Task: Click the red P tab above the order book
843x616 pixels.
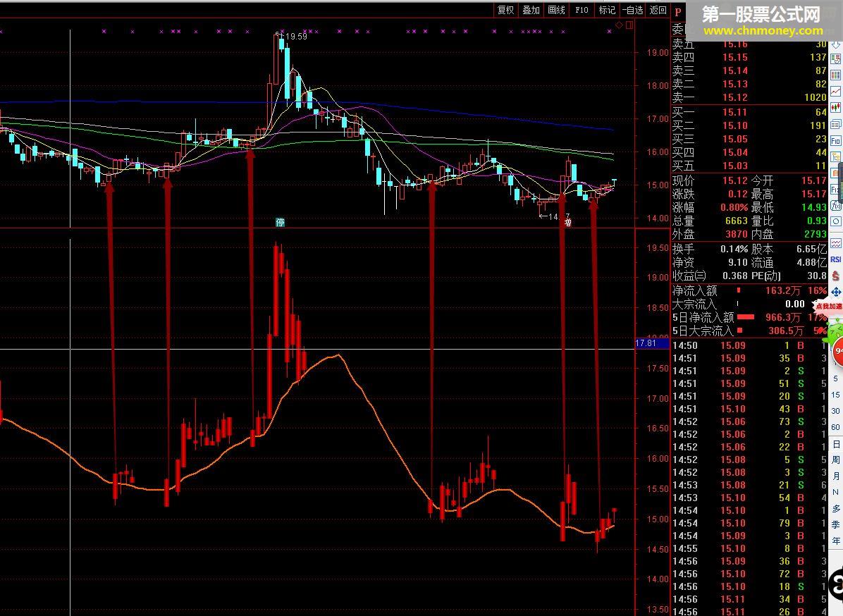Action: click(x=678, y=12)
